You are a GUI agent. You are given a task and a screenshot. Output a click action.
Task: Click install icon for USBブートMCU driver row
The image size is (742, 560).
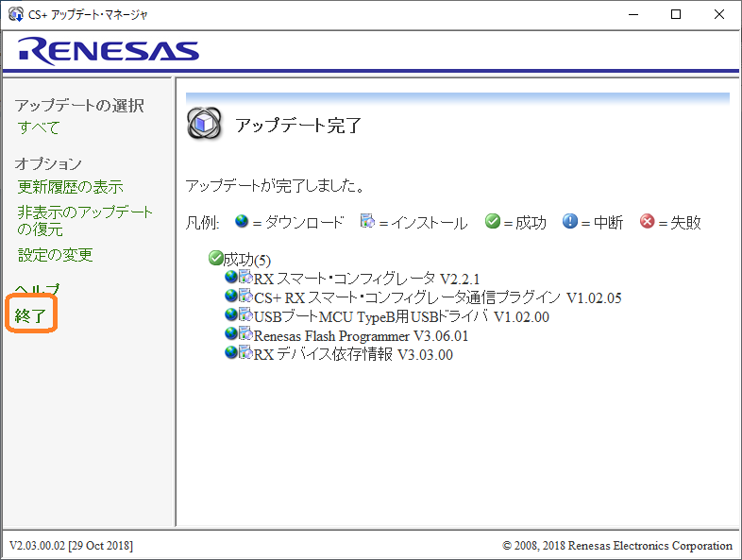[245, 314]
